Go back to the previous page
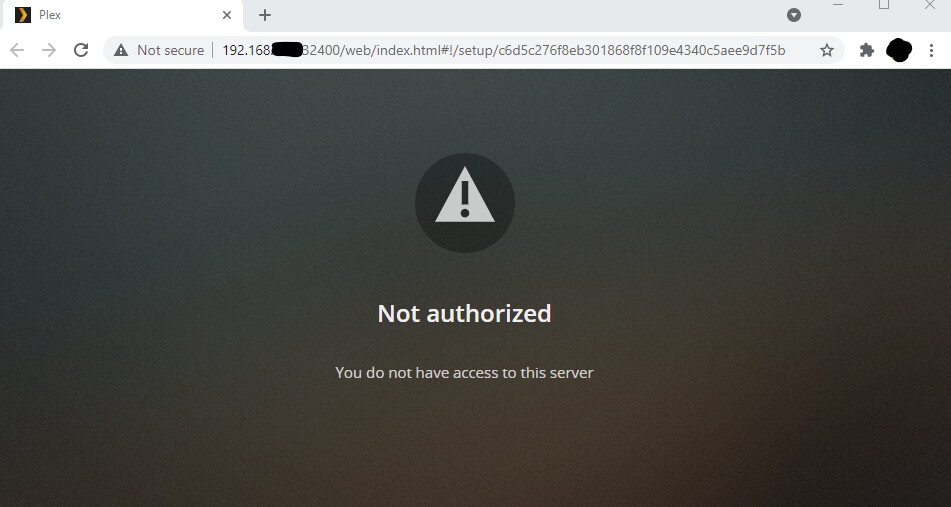 [17, 50]
